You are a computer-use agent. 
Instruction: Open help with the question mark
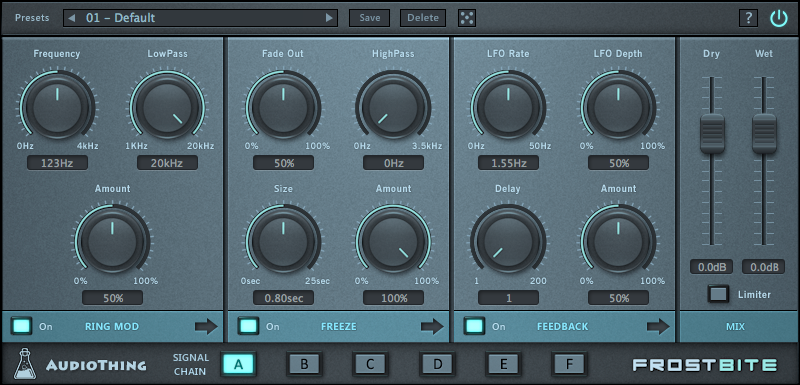coord(748,18)
